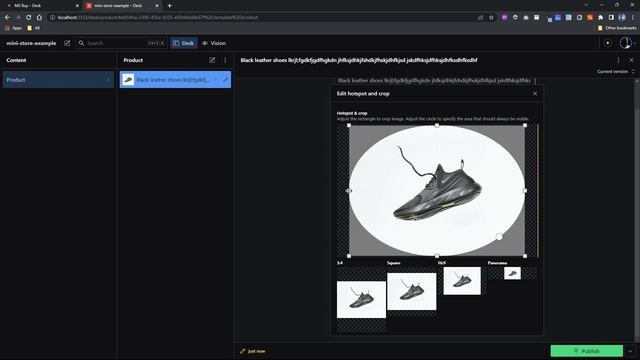
Task: Click the Search field in the navbar
Action: point(121,43)
